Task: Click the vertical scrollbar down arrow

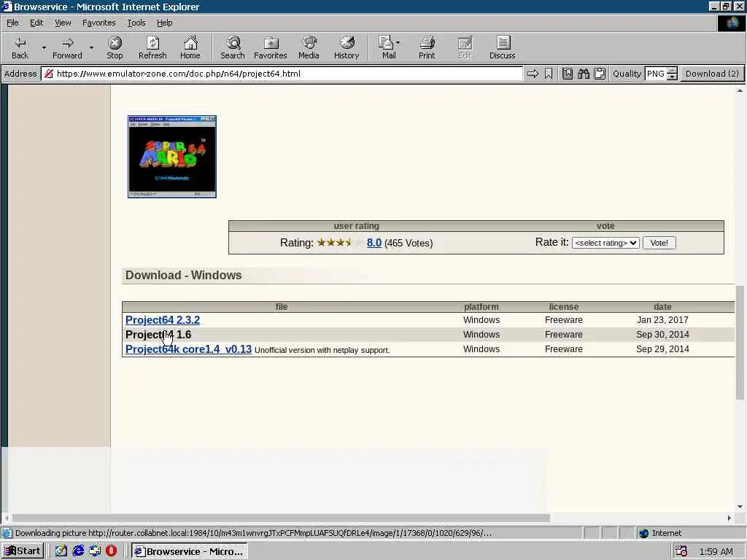Action: 740,507
